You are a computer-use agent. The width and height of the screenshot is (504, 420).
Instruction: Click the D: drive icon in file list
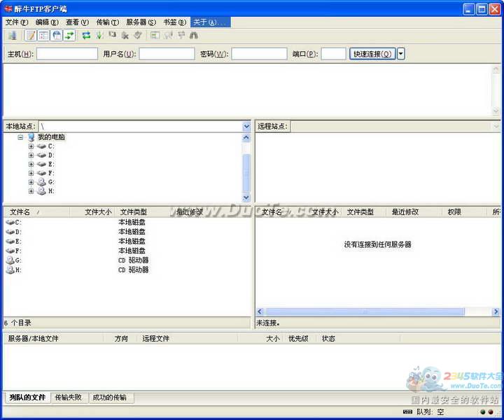(10, 232)
